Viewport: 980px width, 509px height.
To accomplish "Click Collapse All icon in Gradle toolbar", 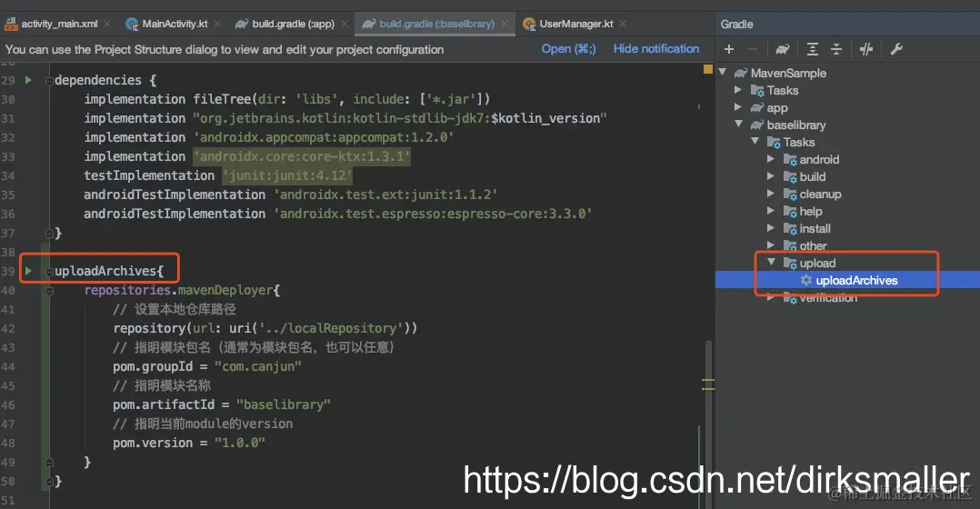I will [x=836, y=49].
